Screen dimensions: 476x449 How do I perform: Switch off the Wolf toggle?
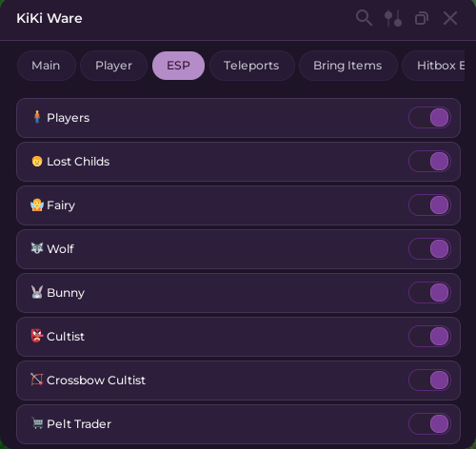pos(429,249)
